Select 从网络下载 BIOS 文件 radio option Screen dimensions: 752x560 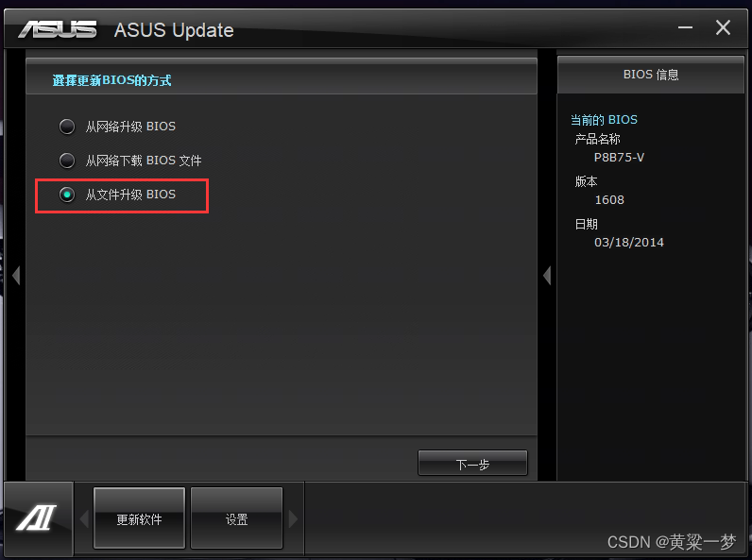click(67, 161)
